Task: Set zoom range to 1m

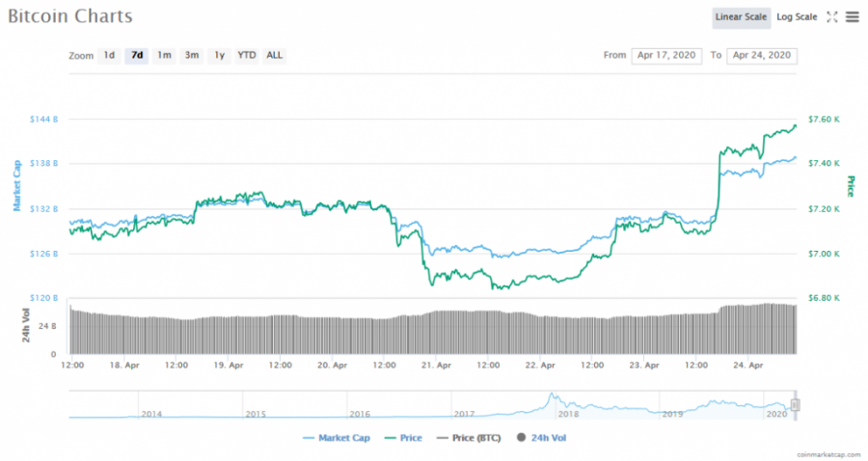Action: pos(164,55)
